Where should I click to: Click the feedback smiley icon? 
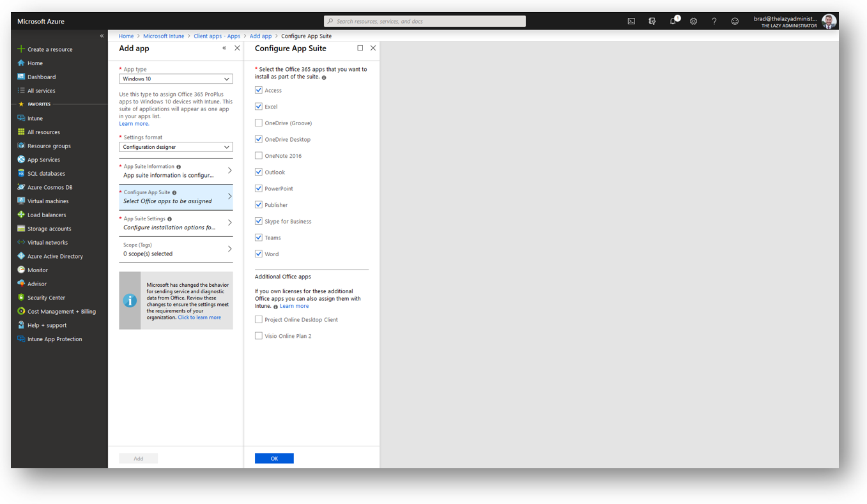click(735, 21)
